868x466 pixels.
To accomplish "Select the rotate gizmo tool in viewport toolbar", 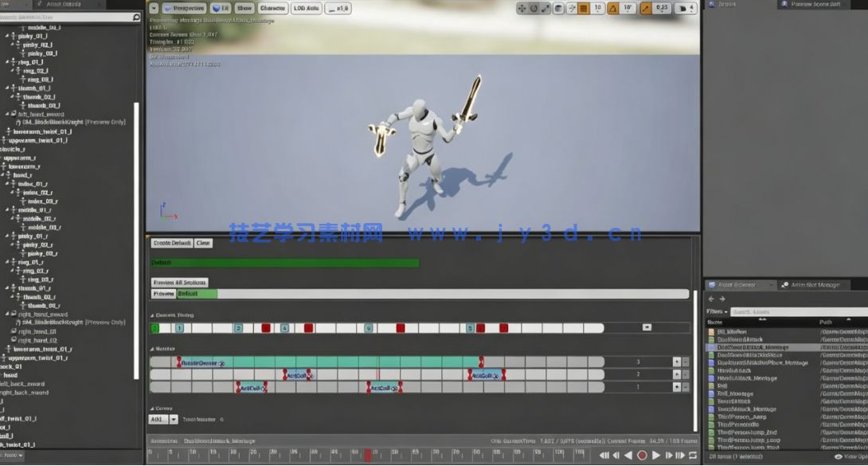I will [534, 9].
